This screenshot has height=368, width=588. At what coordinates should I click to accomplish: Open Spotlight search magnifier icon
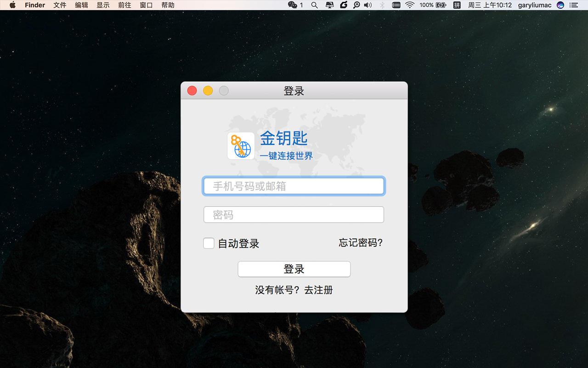click(314, 5)
